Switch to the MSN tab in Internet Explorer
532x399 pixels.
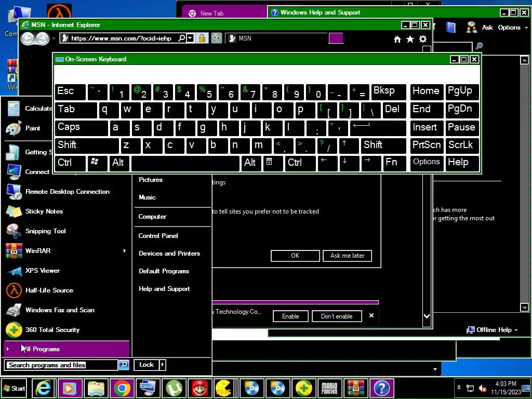pyautogui.click(x=276, y=38)
